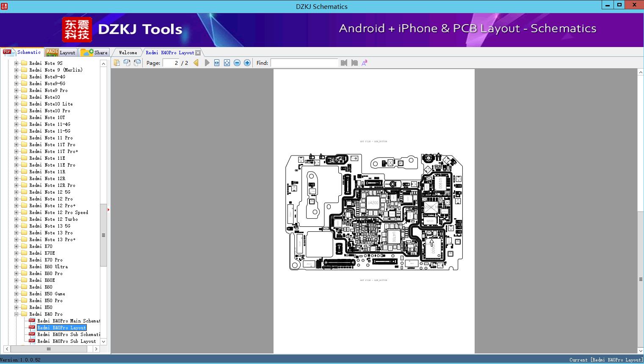Zoom in with the plus icon
Screen dimensions: 644x364
(x=247, y=63)
